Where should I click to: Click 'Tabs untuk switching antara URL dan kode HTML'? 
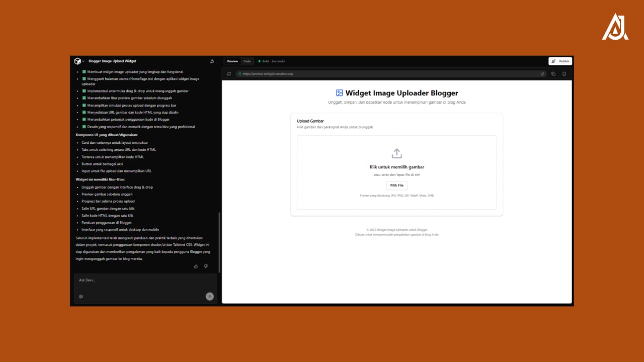click(x=119, y=150)
